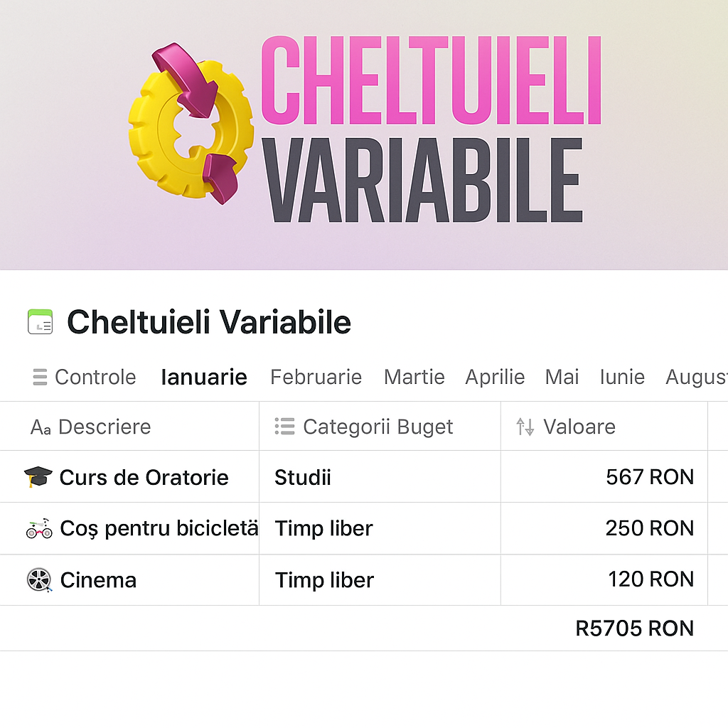Click the green database icon beside the page title

click(40, 322)
